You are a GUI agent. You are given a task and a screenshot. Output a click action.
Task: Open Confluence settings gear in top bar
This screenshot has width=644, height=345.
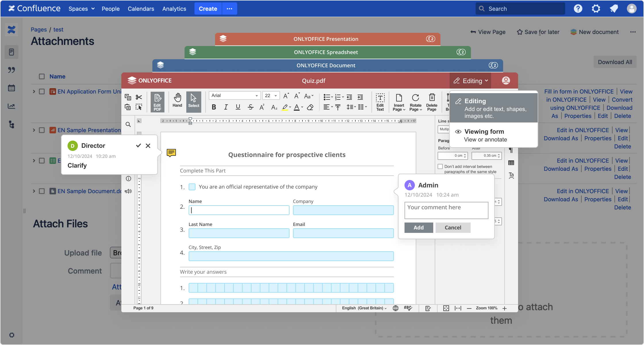point(596,9)
